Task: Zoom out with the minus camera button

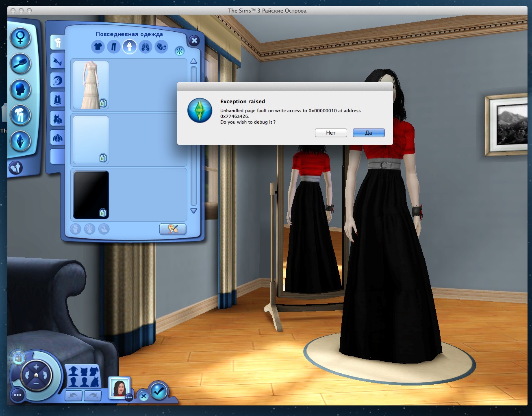Action: pos(36,383)
